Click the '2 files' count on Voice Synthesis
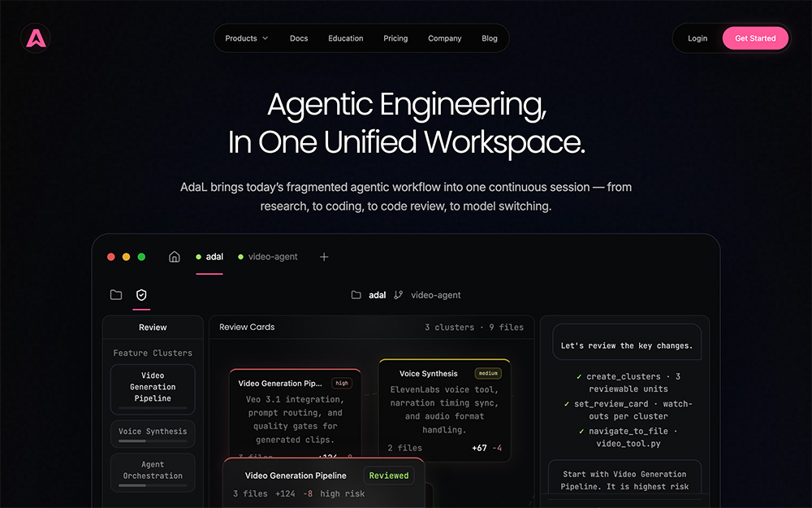 404,448
